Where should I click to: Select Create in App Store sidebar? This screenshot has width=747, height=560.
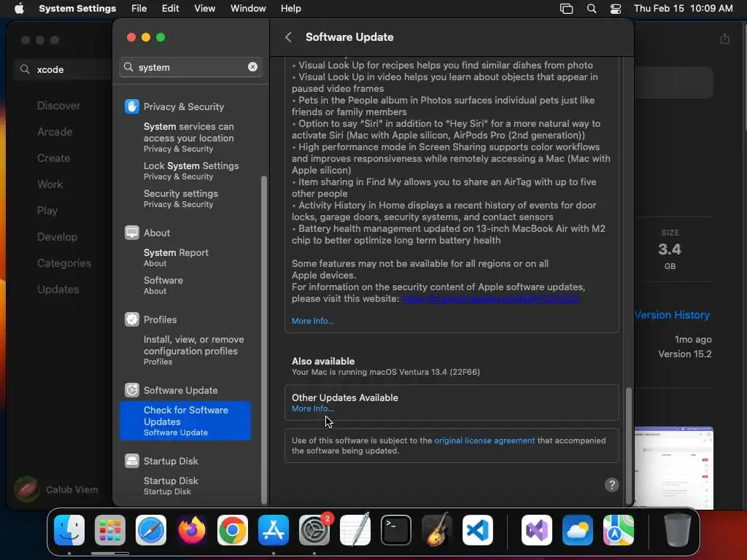click(x=53, y=158)
